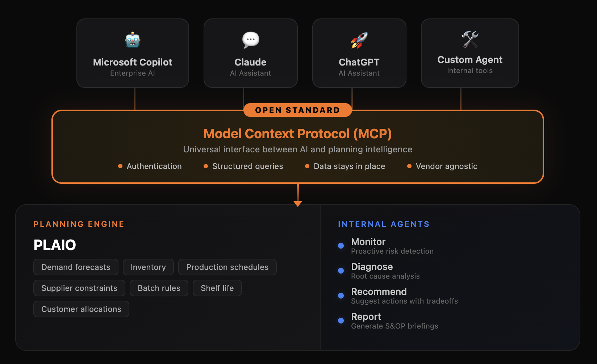Select the Customer allocations chip

pos(81,309)
